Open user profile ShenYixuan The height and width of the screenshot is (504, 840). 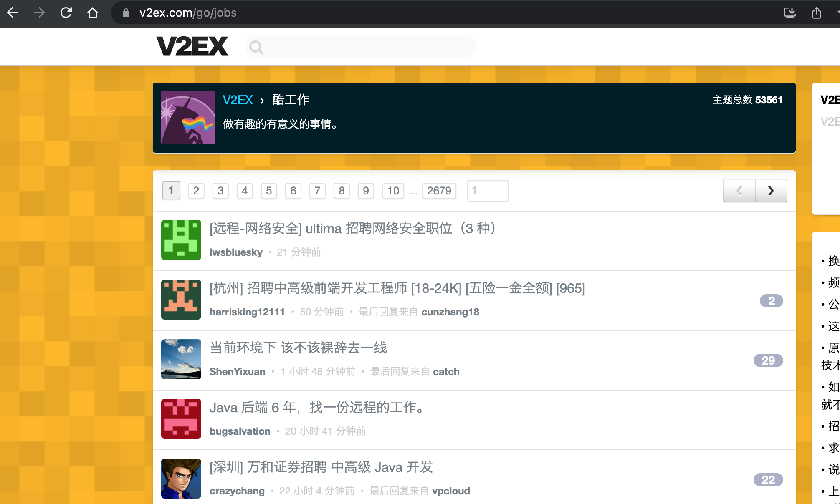click(x=238, y=371)
